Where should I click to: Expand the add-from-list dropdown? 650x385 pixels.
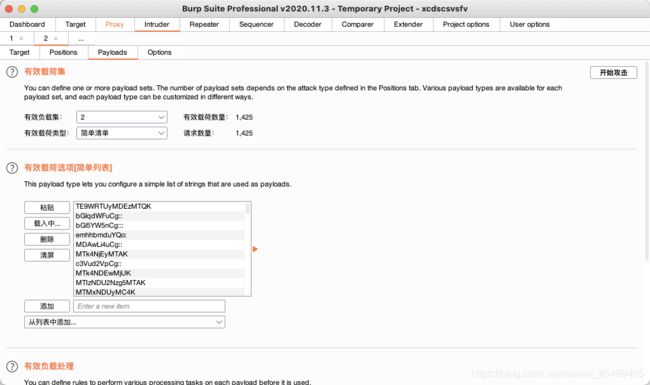tap(125, 322)
